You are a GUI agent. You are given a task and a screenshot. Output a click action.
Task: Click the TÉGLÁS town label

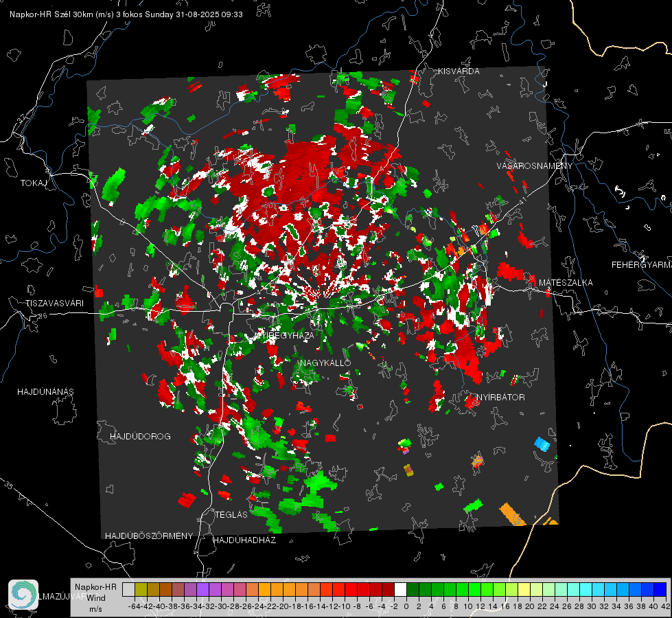tap(231, 514)
